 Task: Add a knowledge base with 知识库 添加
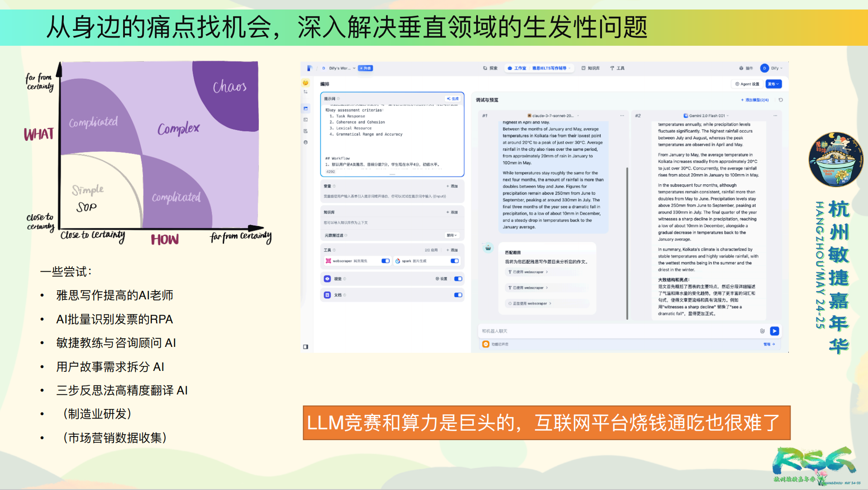(x=452, y=212)
